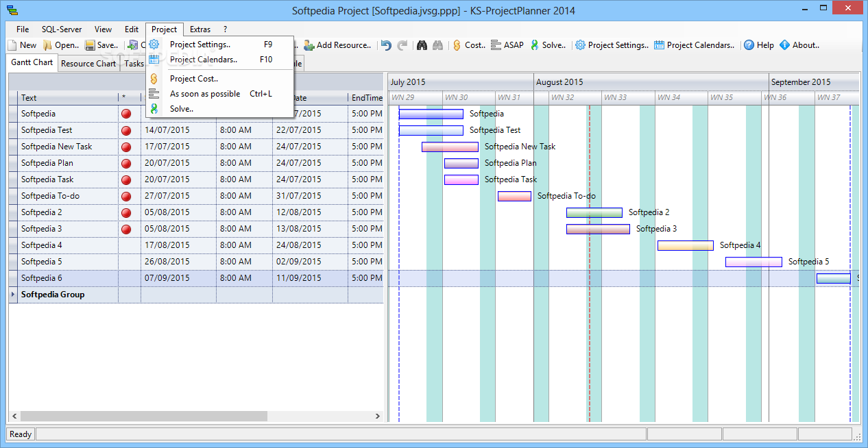Select the Softpedia To-do gantt bar

tap(514, 196)
